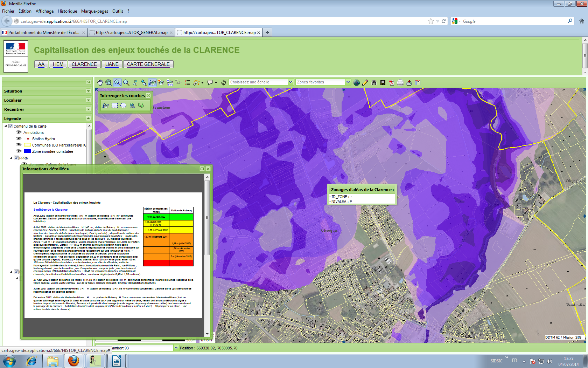The image size is (588, 368).
Task: Toggle visibility eye of Annotations layer
Action: (19, 132)
